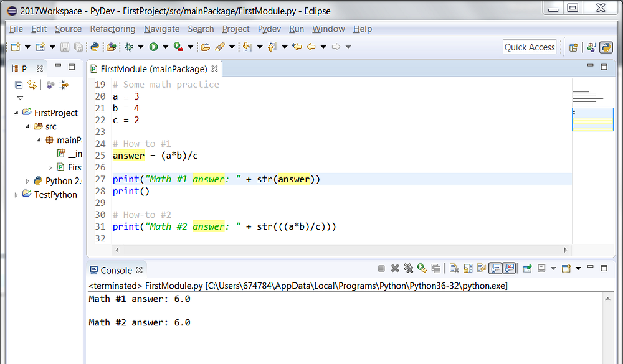623x364 pixels.
Task: Select the PyDev perspective button
Action: click(x=606, y=47)
